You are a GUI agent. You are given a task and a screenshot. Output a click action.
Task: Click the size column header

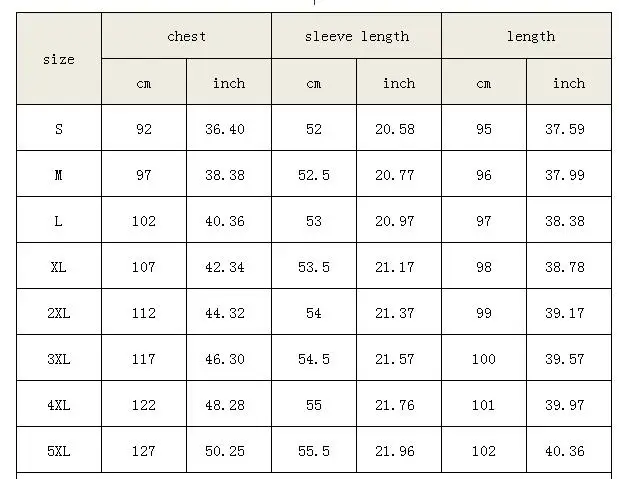point(59,59)
